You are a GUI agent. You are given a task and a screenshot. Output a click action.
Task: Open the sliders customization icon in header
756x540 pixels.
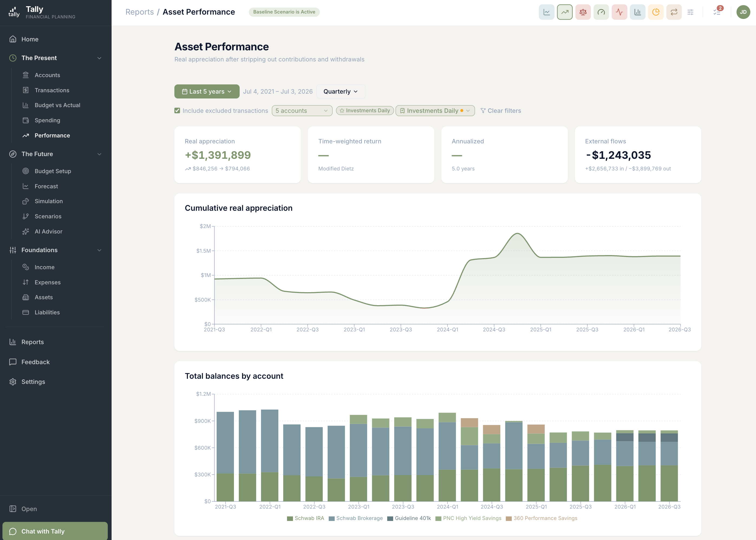click(x=690, y=12)
